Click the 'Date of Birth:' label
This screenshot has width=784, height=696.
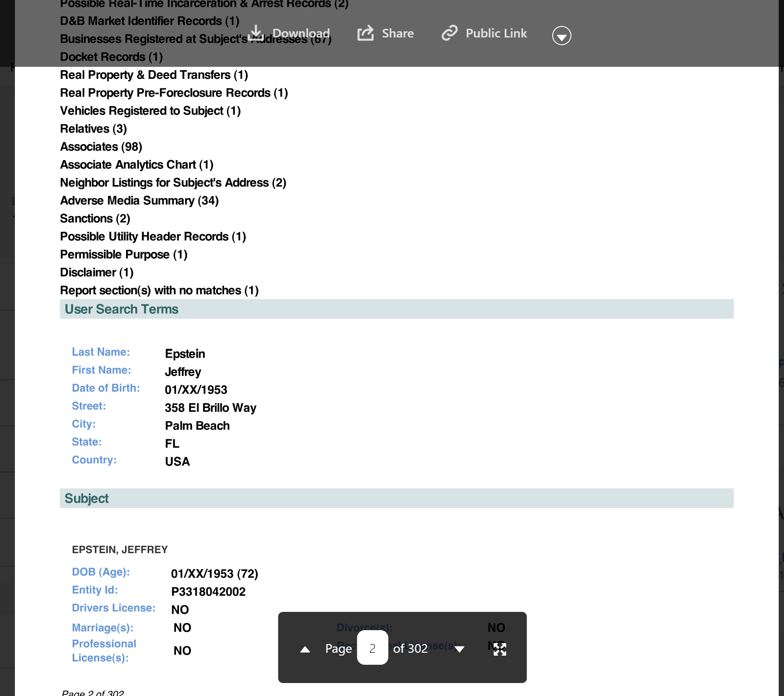pos(106,388)
